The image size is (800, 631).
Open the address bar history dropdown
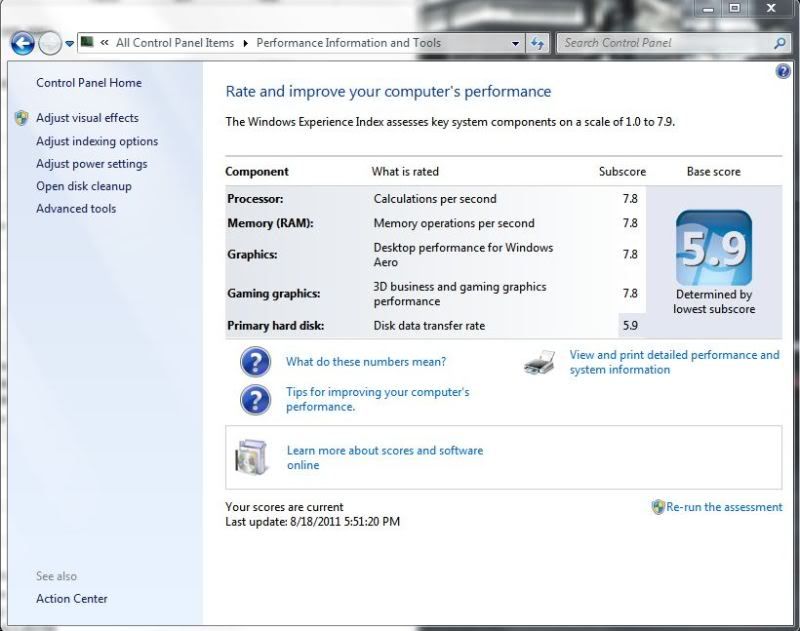pyautogui.click(x=515, y=44)
